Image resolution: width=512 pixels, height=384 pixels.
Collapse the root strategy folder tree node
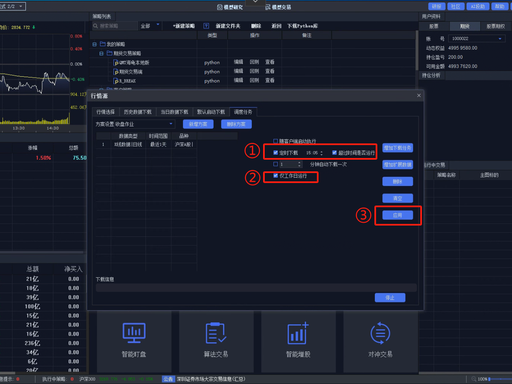tap(94, 44)
